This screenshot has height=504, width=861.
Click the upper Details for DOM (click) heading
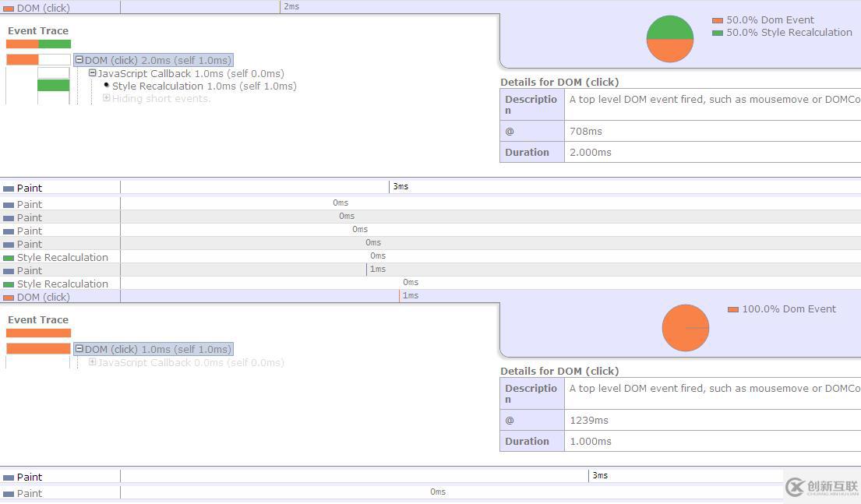click(559, 82)
